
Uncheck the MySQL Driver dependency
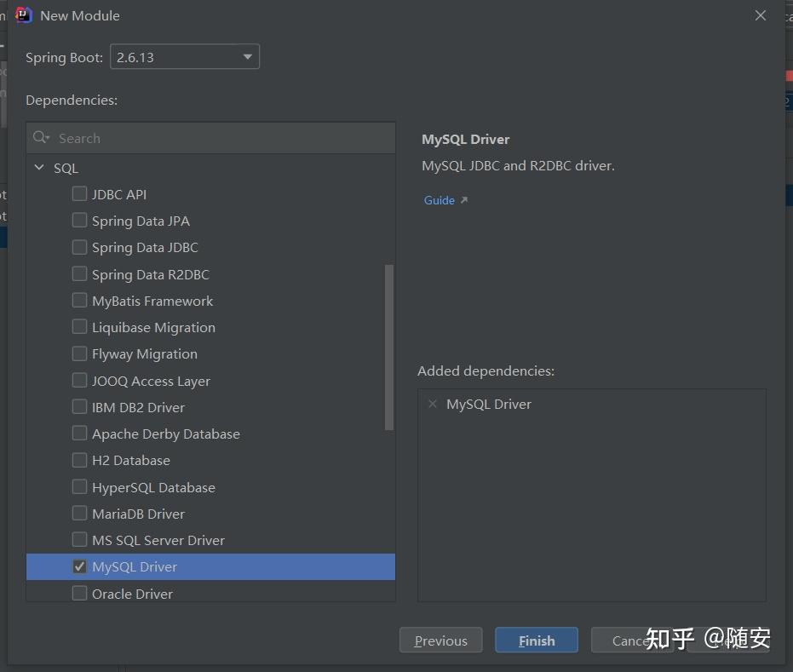[x=79, y=566]
